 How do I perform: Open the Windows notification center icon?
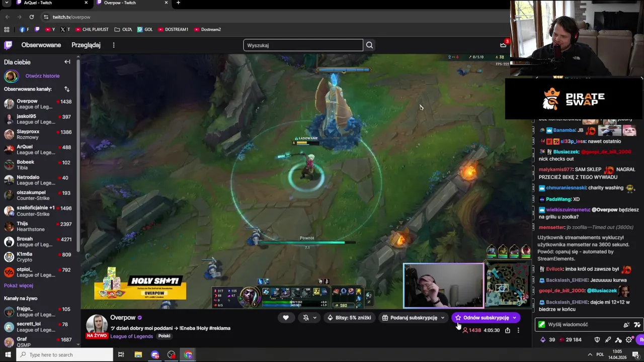[635, 354]
